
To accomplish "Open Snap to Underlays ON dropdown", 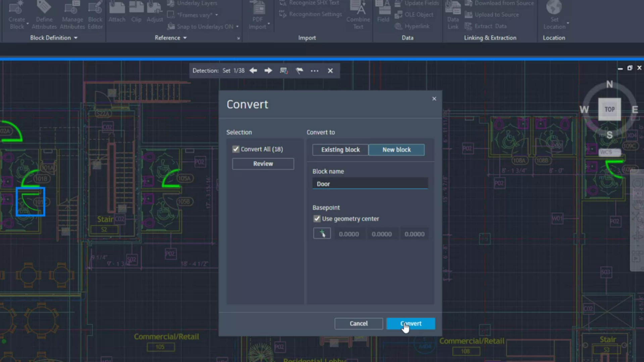I will 237,26.
